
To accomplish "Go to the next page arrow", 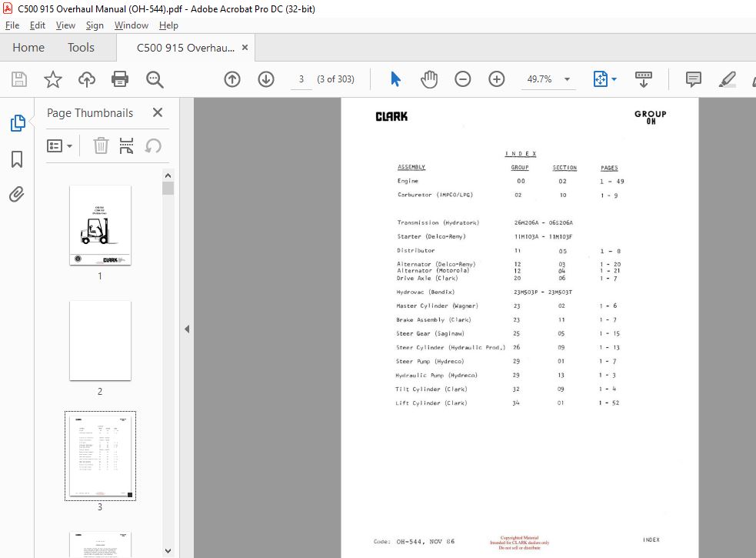I will pyautogui.click(x=265, y=79).
